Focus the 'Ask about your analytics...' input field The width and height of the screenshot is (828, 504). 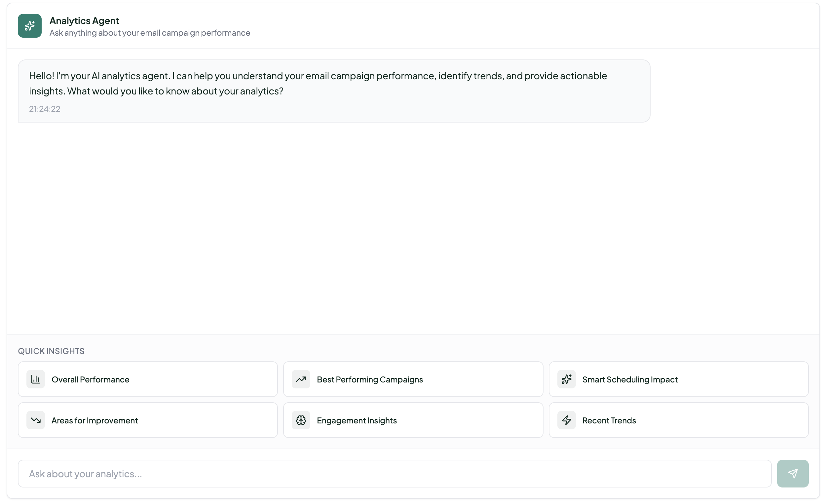pyautogui.click(x=395, y=474)
